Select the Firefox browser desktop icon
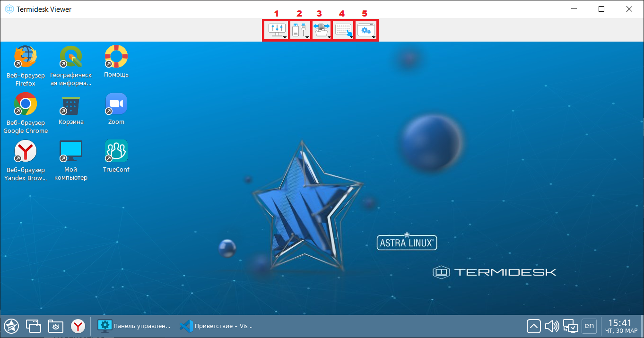 click(26, 57)
